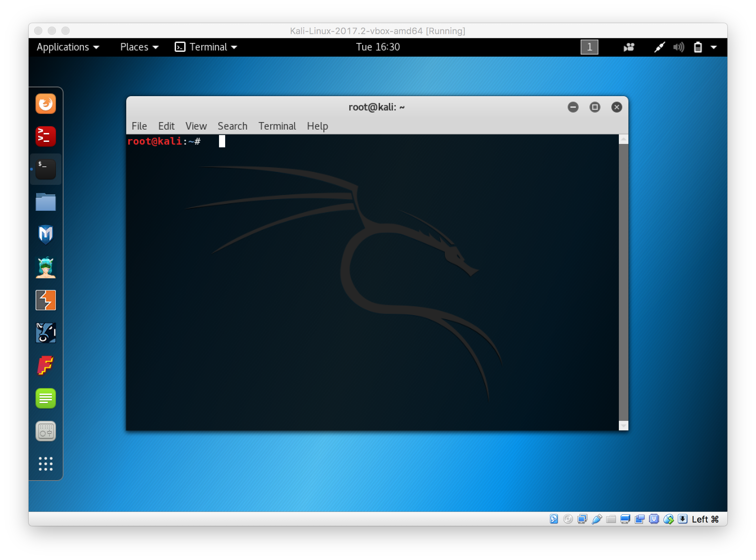Expand the Places menu
Viewport: 756px width, 560px height.
139,47
